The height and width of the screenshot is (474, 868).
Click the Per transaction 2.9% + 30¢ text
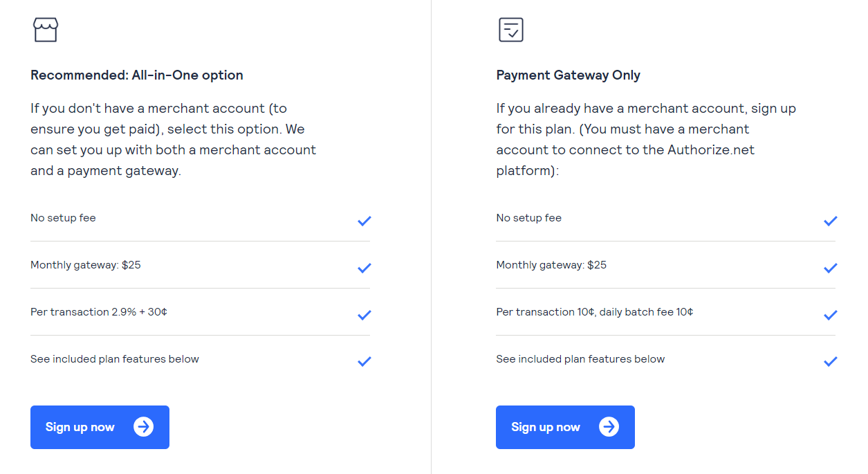(99, 312)
